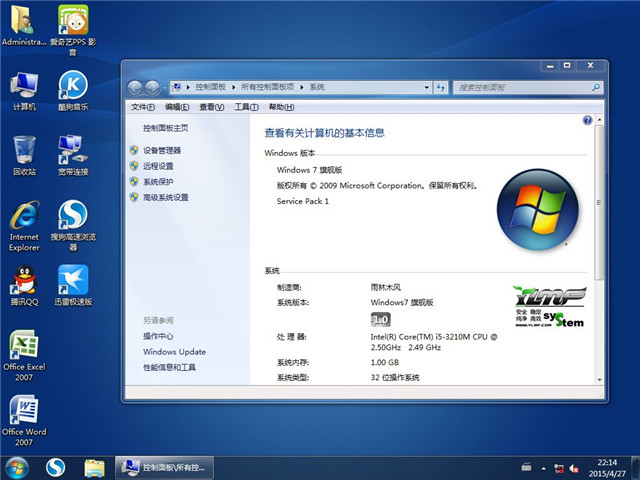Open the Administrator folder desktop icon
Viewport: 640px width, 480px height.
pos(24,25)
